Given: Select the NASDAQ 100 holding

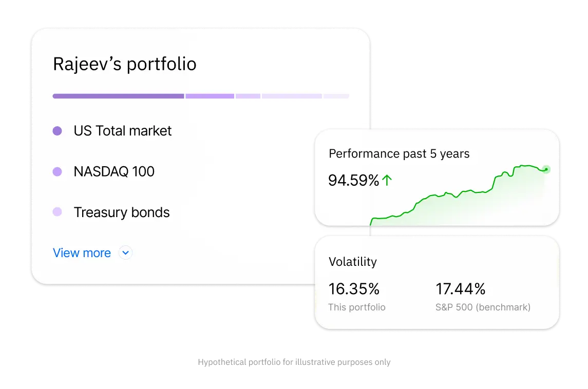Looking at the screenshot, I should click(114, 171).
